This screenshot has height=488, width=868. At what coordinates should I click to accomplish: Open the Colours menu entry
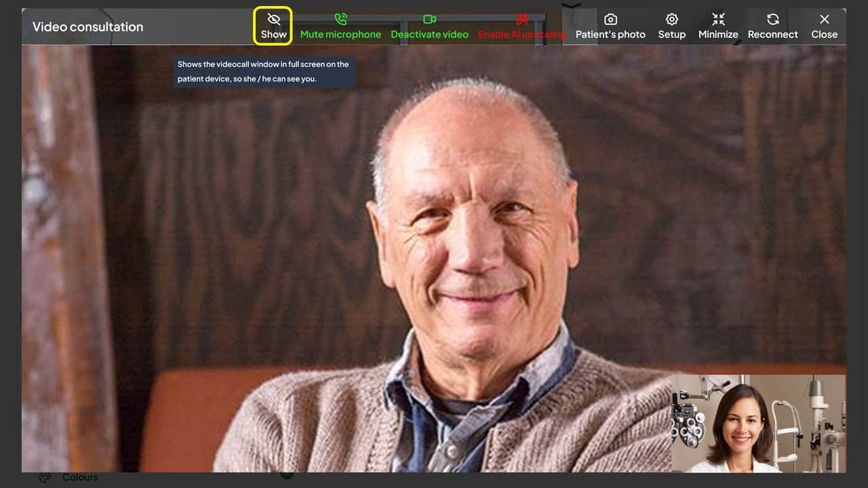click(80, 477)
